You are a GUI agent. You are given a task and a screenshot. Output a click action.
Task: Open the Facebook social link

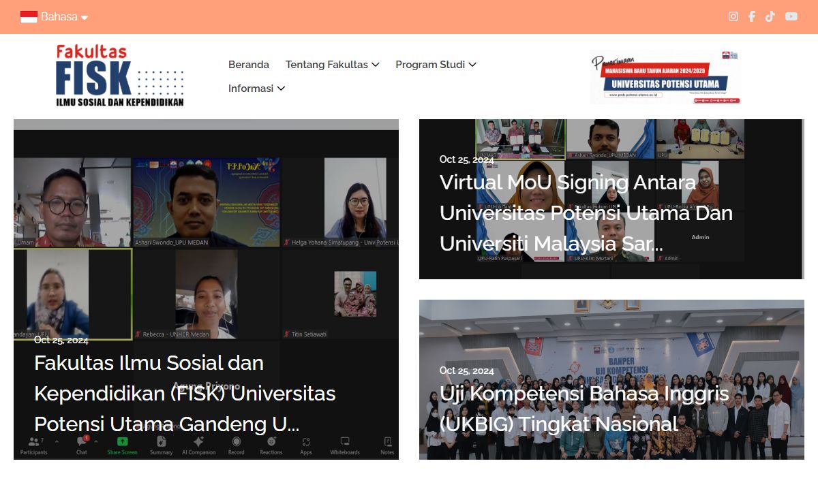coord(752,16)
